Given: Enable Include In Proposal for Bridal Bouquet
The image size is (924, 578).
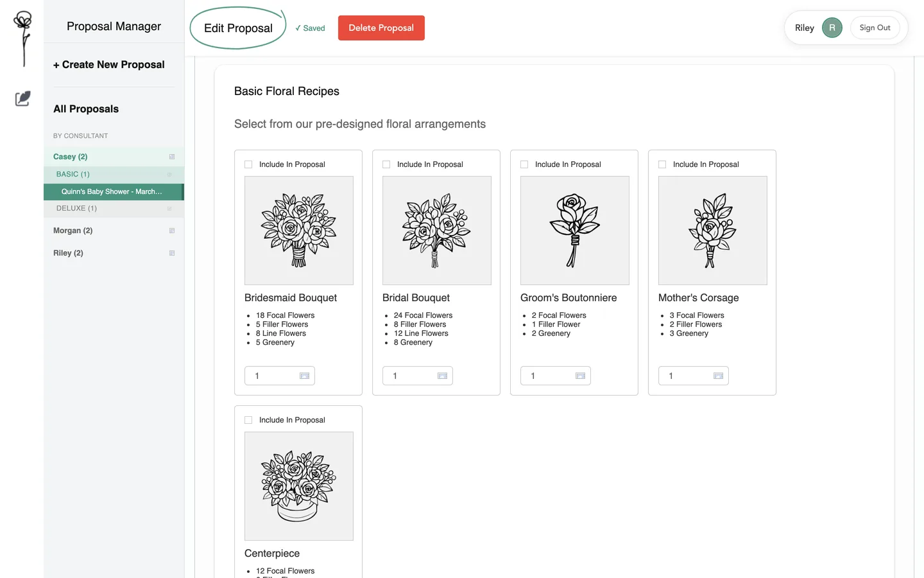Looking at the screenshot, I should (386, 164).
